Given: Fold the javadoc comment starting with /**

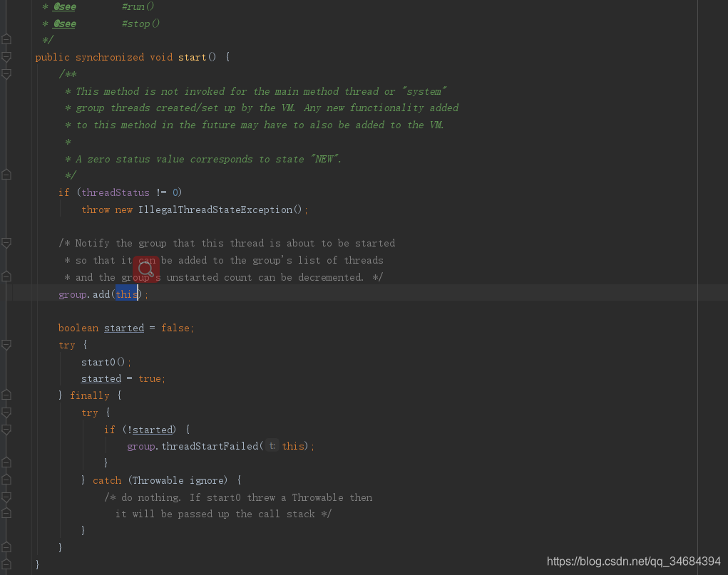Looking at the screenshot, I should [x=6, y=74].
